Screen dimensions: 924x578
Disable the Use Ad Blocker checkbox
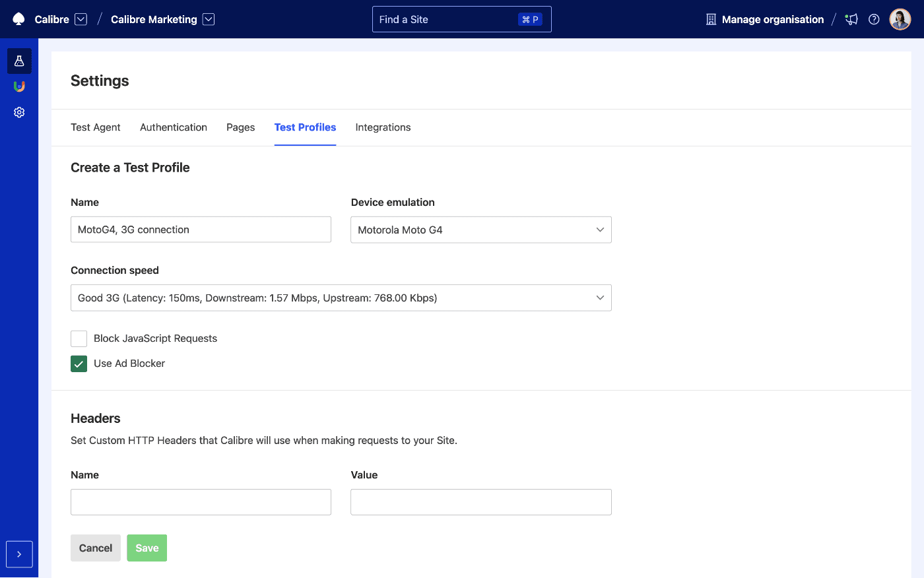[79, 364]
